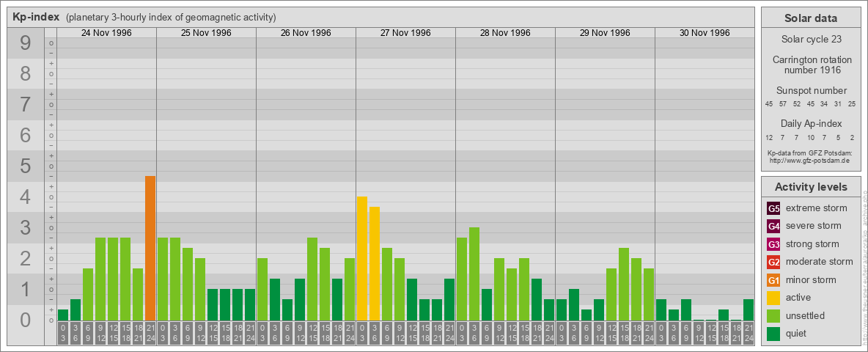The height and width of the screenshot is (352, 868).
Task: Select the '27 Nov 1996' date header
Action: click(x=405, y=33)
